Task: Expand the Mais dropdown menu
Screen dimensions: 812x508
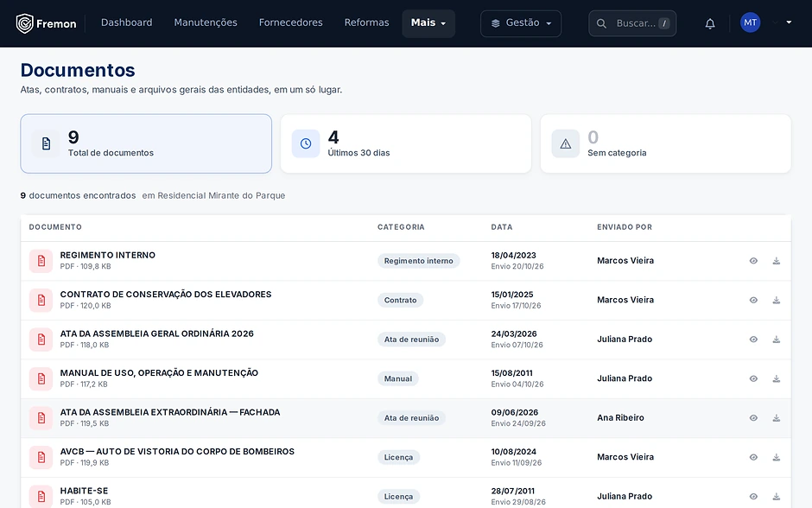Action: [x=428, y=23]
